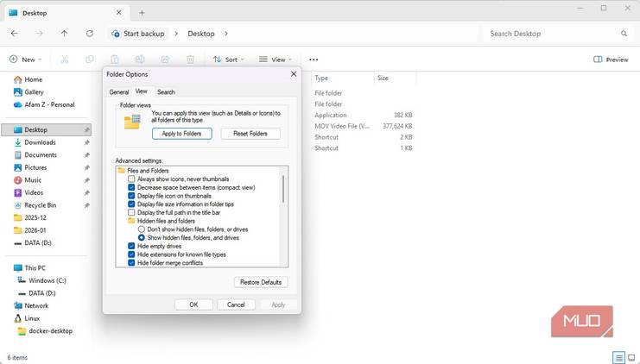Switch to the General tab

(x=119, y=92)
